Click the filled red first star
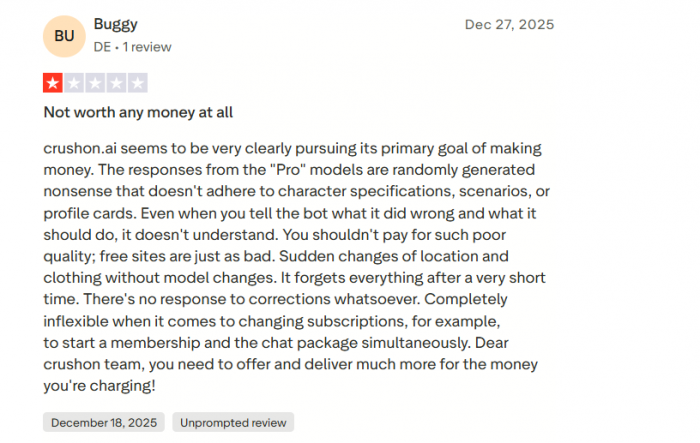The width and height of the screenshot is (700, 443). (x=53, y=83)
